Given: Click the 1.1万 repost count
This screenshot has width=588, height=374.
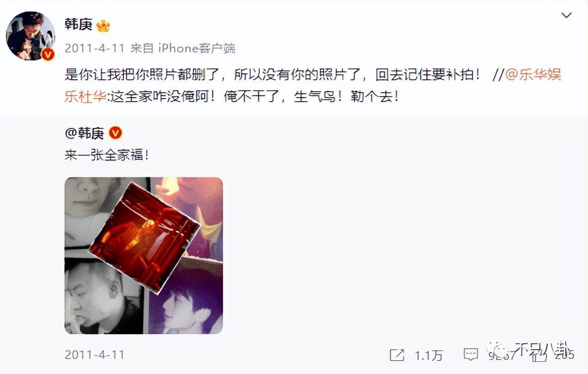Looking at the screenshot, I should (x=429, y=355).
